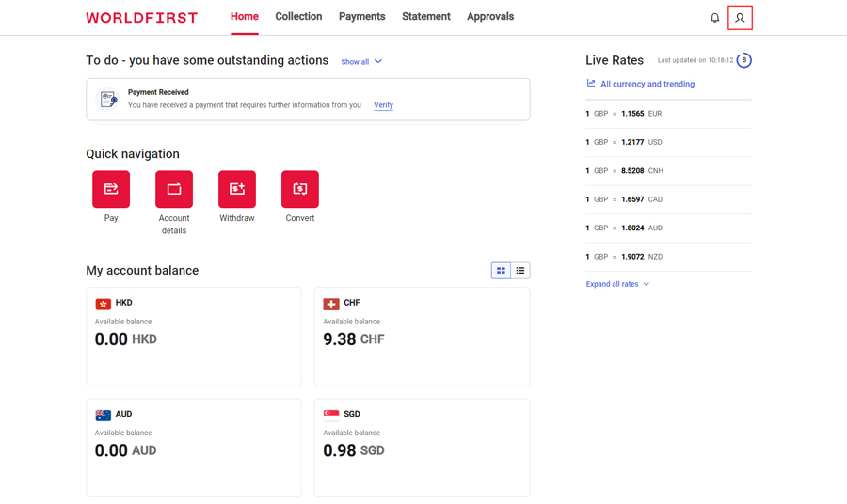Expand Show all outstanding actions
847x504 pixels.
[361, 62]
